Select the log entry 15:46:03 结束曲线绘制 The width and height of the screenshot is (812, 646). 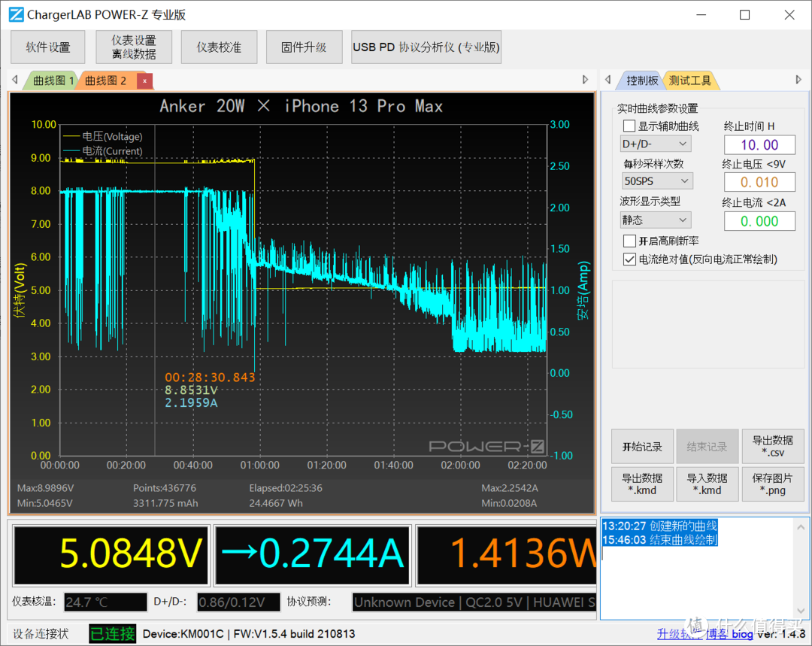tap(660, 540)
